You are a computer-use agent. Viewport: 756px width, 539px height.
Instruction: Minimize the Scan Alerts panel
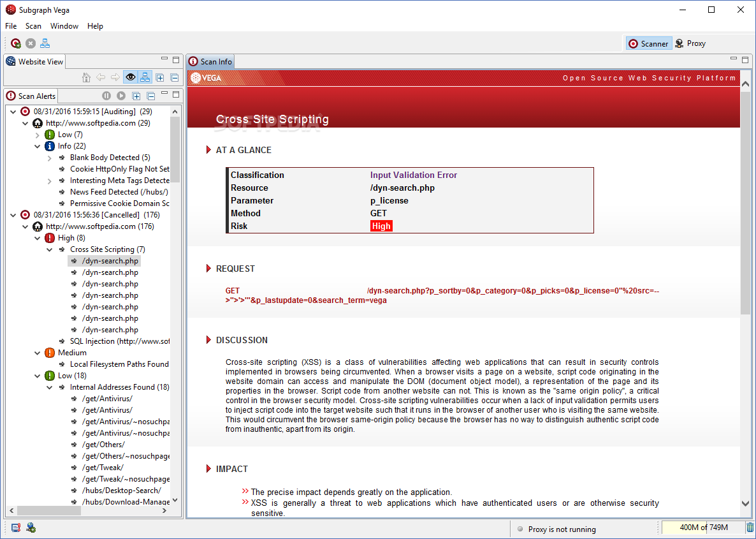pos(164,94)
